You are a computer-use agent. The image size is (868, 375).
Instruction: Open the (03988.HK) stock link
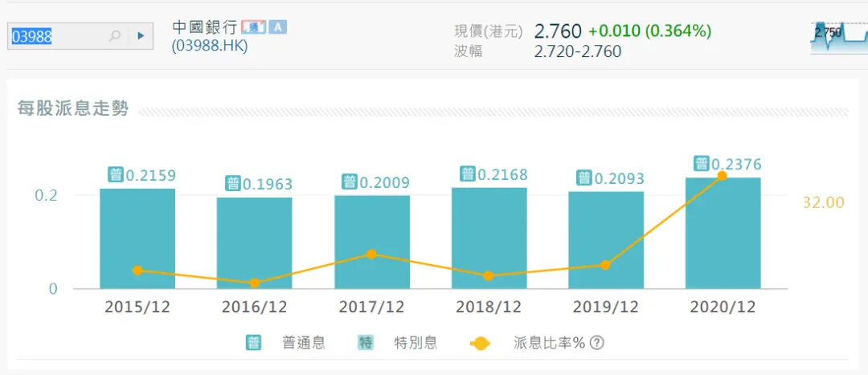210,47
